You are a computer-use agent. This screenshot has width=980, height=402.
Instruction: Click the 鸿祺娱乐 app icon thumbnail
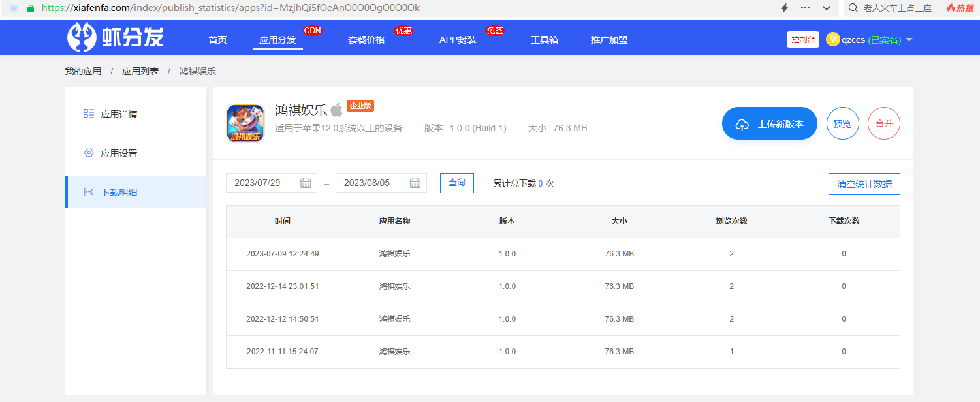click(245, 123)
